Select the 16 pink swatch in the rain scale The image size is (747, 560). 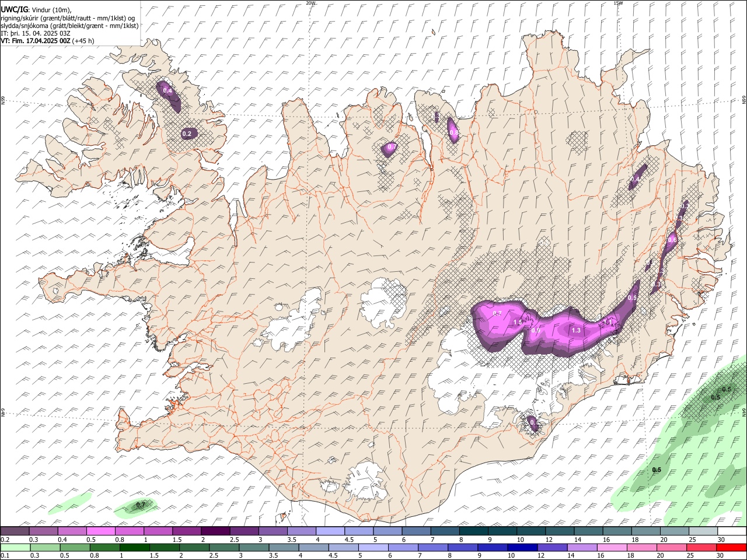(x=611, y=547)
